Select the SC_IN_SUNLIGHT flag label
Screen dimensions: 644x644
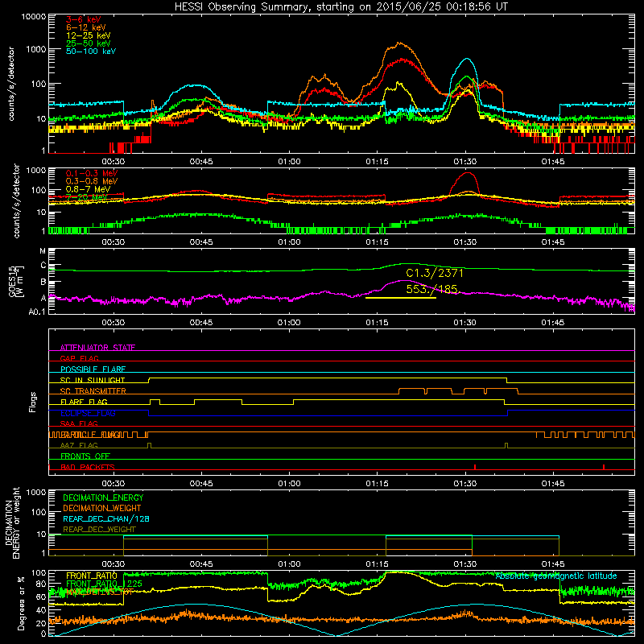click(93, 380)
